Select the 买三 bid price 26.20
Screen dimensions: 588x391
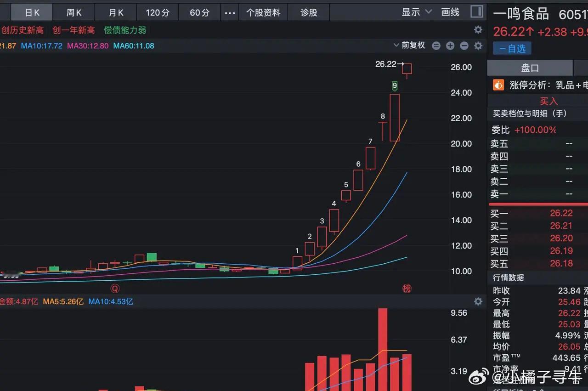click(561, 238)
